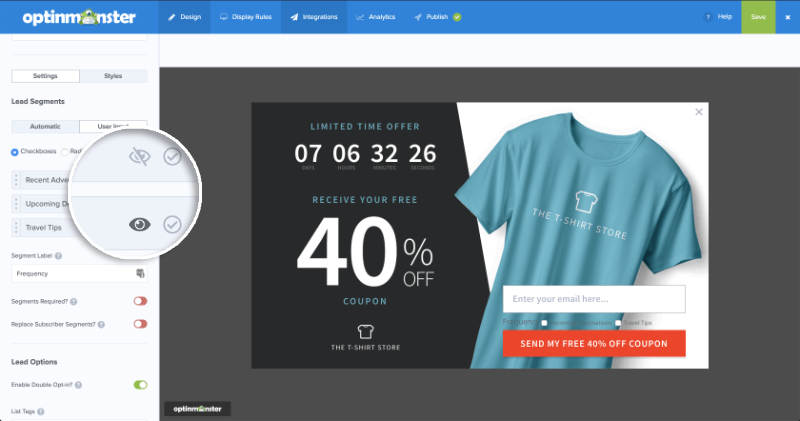Select the Recent Adventures segment row
Screen dimensions: 800x421
[x=79, y=180]
